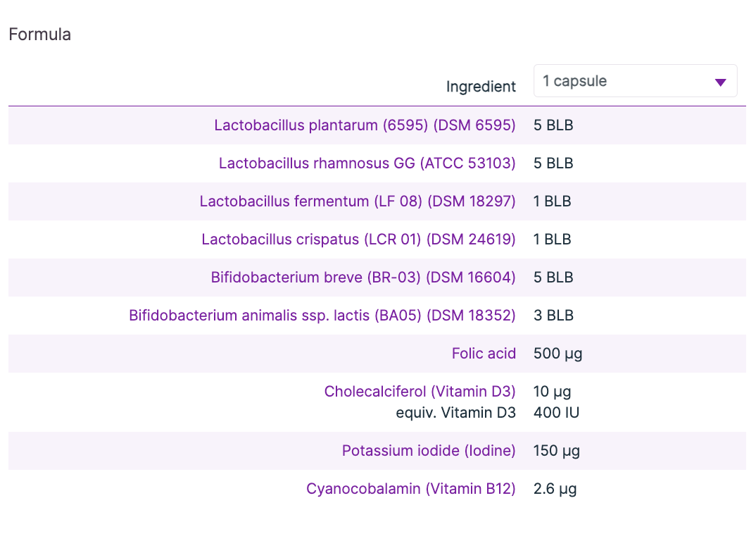Viewport: 756px width, 541px height.
Task: Click Bifidobacterium animalis ssp. lactis link
Action: (322, 316)
